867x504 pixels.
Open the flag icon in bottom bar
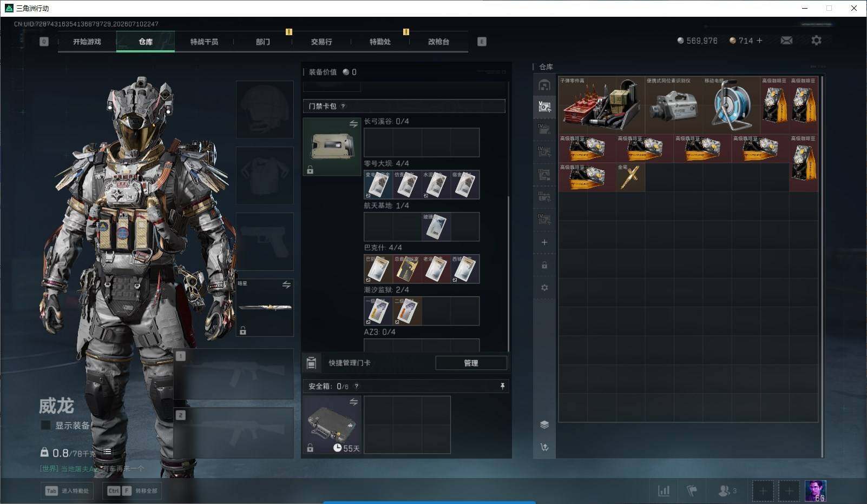pos(692,490)
